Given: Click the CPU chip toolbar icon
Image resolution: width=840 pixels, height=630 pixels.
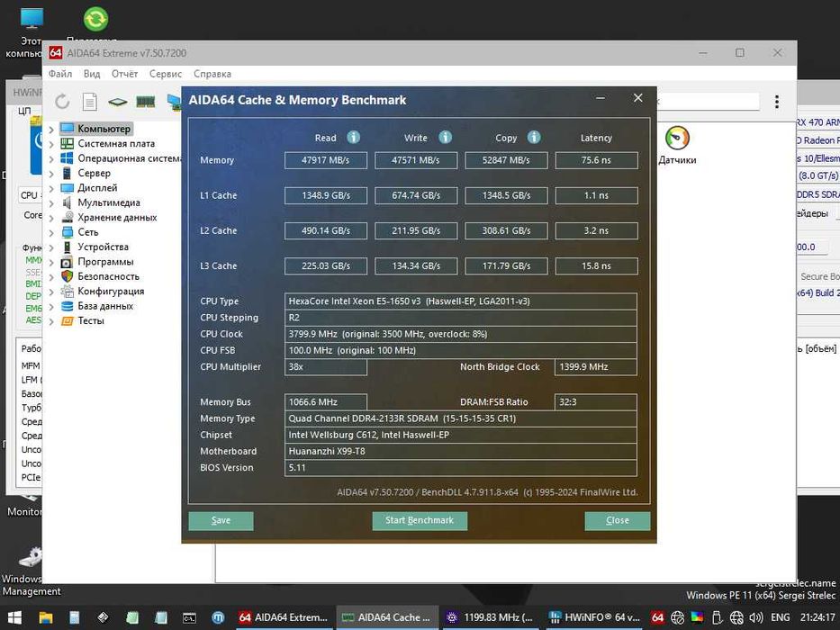Looking at the screenshot, I should click(117, 101).
